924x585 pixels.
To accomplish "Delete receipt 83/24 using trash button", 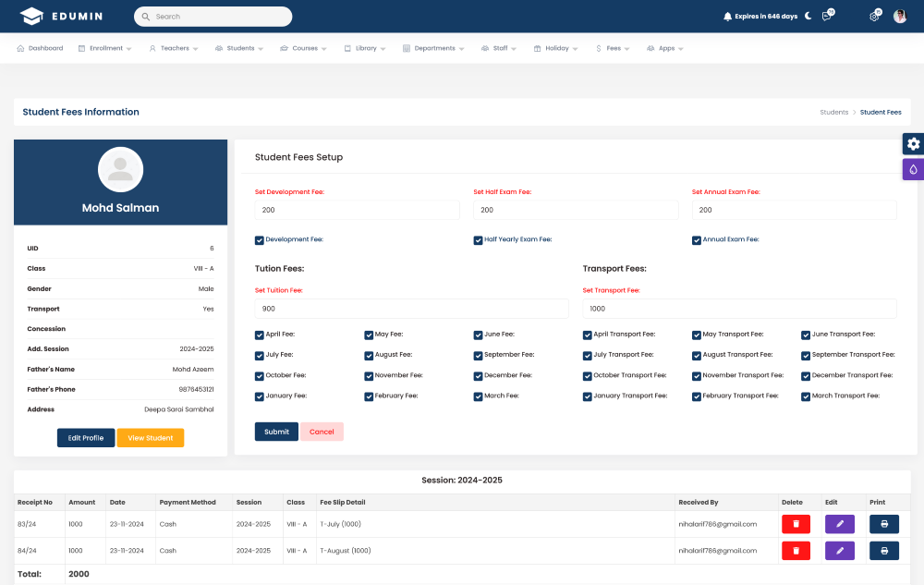I will click(796, 524).
